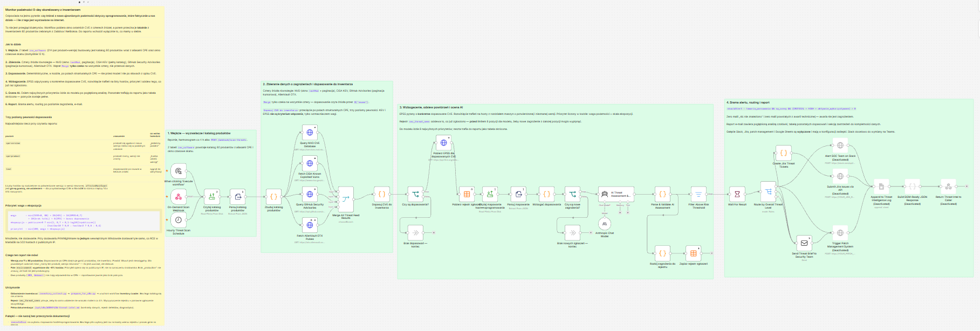
Task: Click the deactivated Return Threat Intel to Caller node
Action: point(948,187)
